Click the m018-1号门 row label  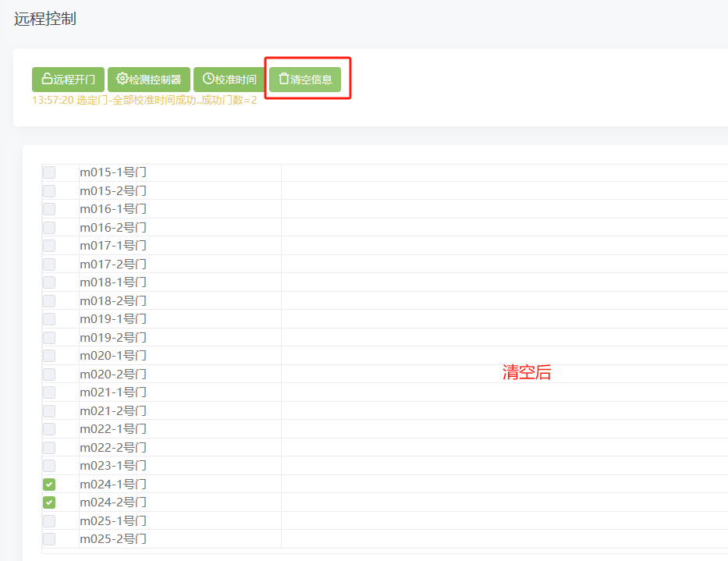point(113,282)
